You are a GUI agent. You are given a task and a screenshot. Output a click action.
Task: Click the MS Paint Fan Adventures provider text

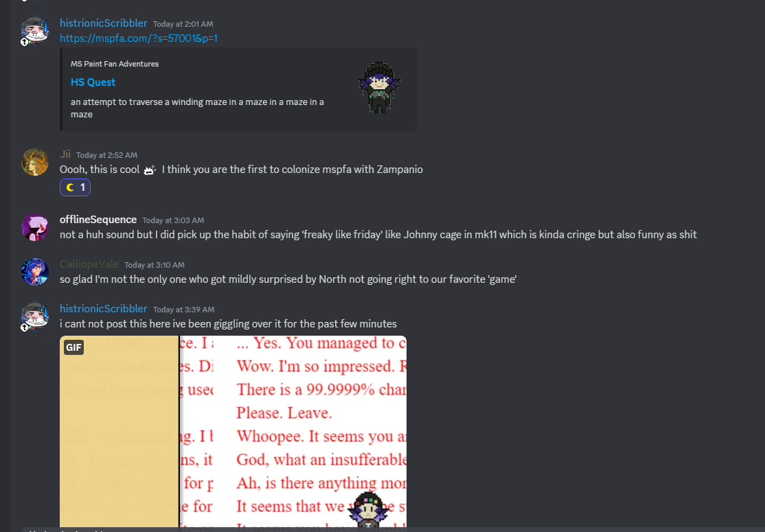click(115, 64)
